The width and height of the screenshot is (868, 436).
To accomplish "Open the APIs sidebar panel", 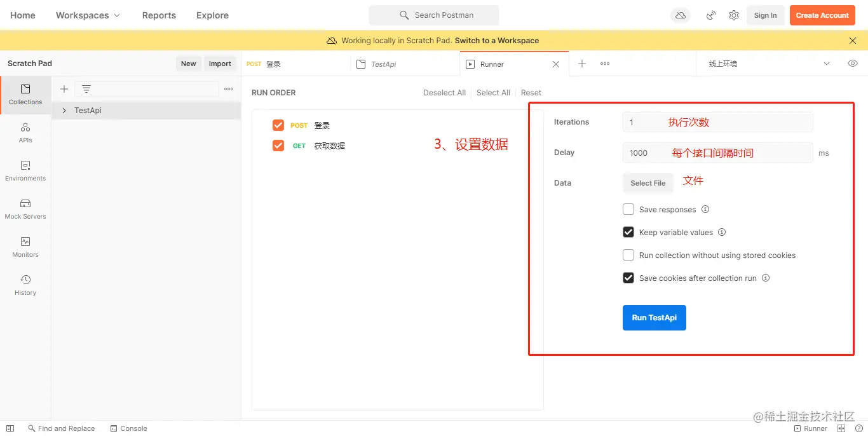I will [x=25, y=133].
